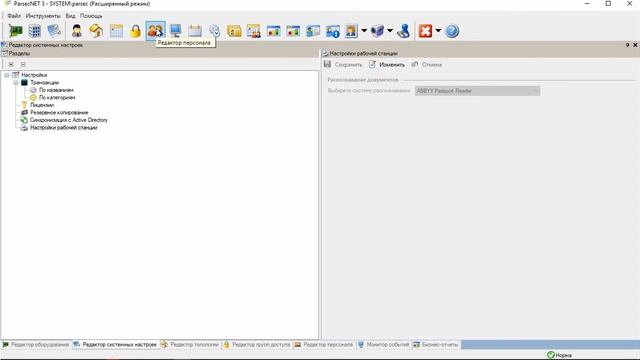Select the Транзакции tree item

(44, 82)
